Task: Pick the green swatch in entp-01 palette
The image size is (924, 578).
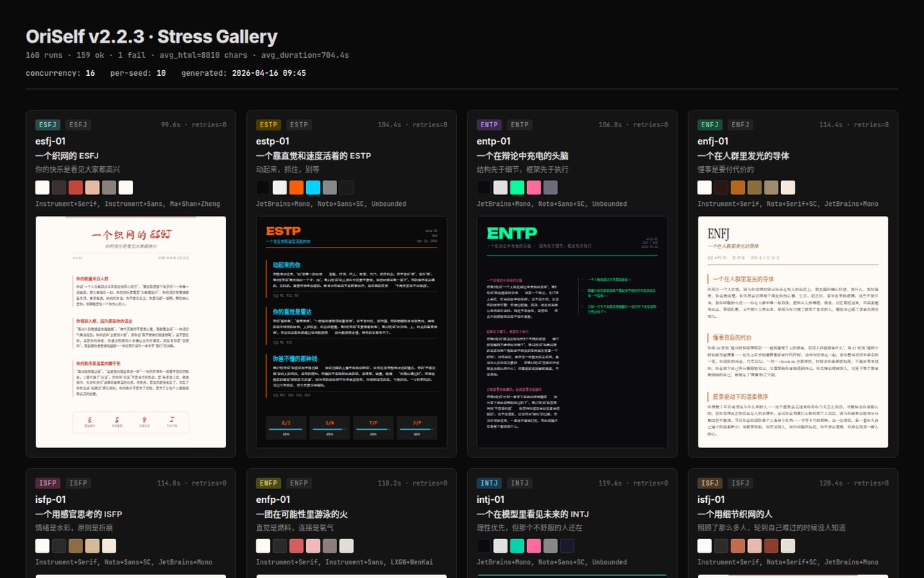Action: tap(518, 187)
